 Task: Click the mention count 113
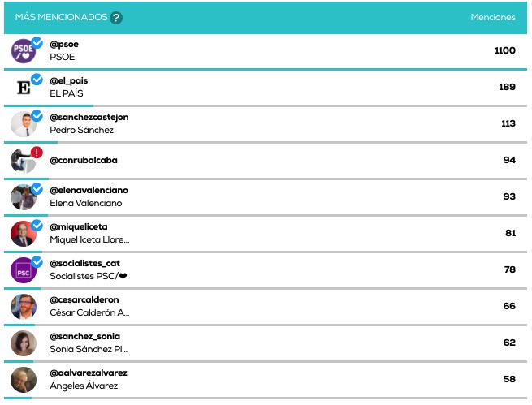tap(508, 123)
